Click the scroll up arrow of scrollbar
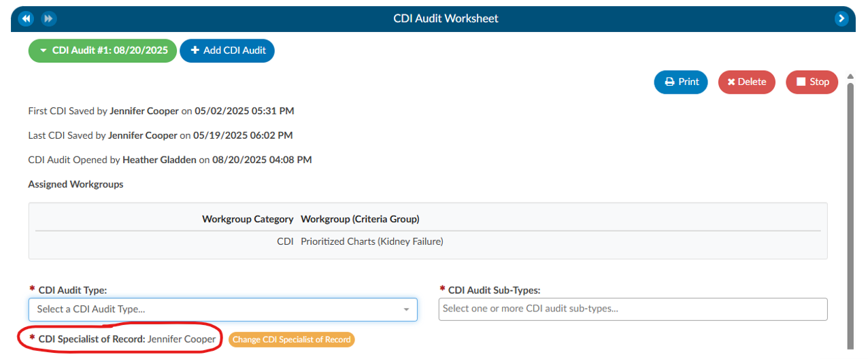Viewport: 868px width, 359px height. (x=850, y=76)
